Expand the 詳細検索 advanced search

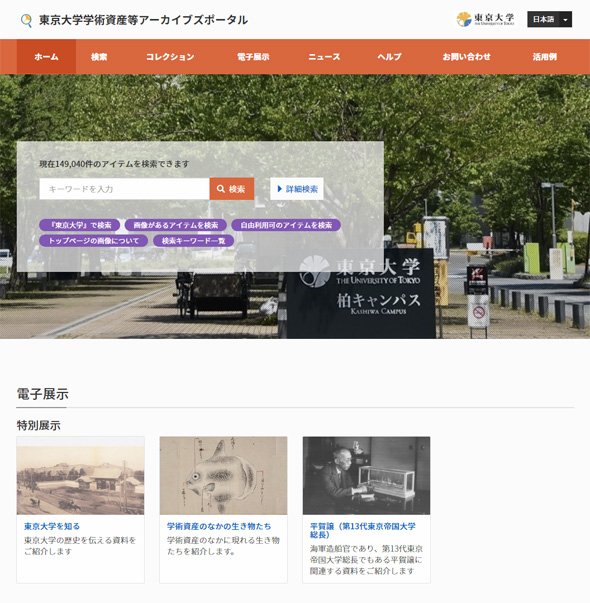point(297,189)
